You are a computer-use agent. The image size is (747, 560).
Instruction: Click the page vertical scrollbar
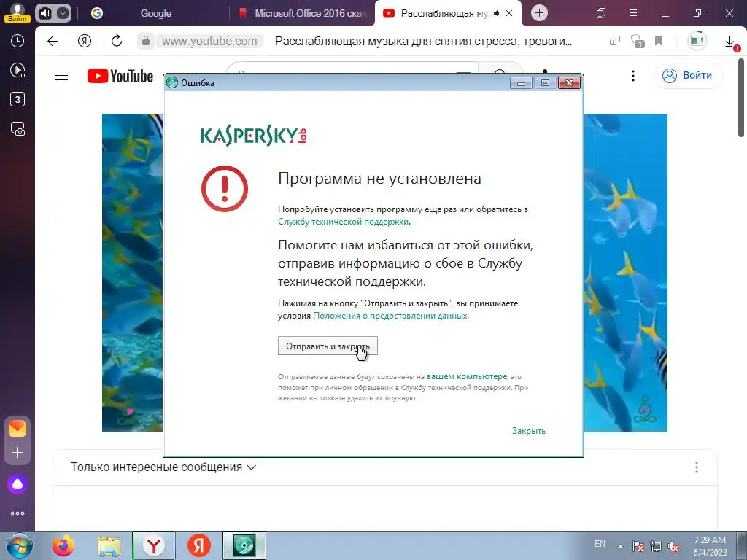coord(741,97)
